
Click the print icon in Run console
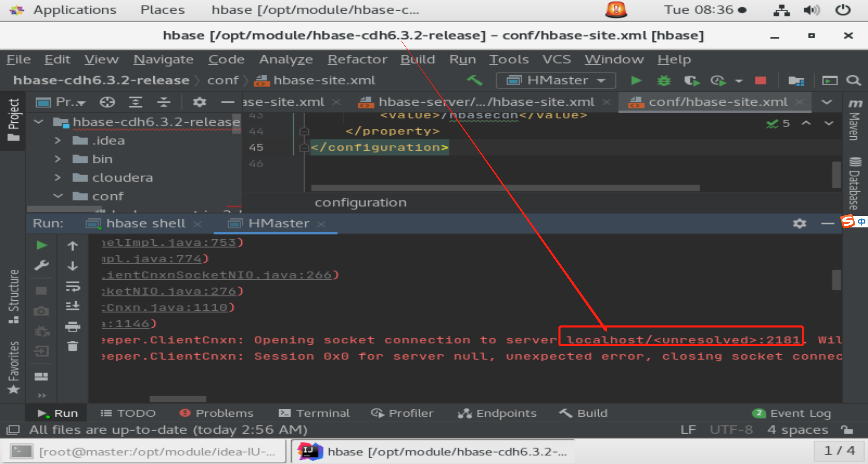pyautogui.click(x=73, y=326)
